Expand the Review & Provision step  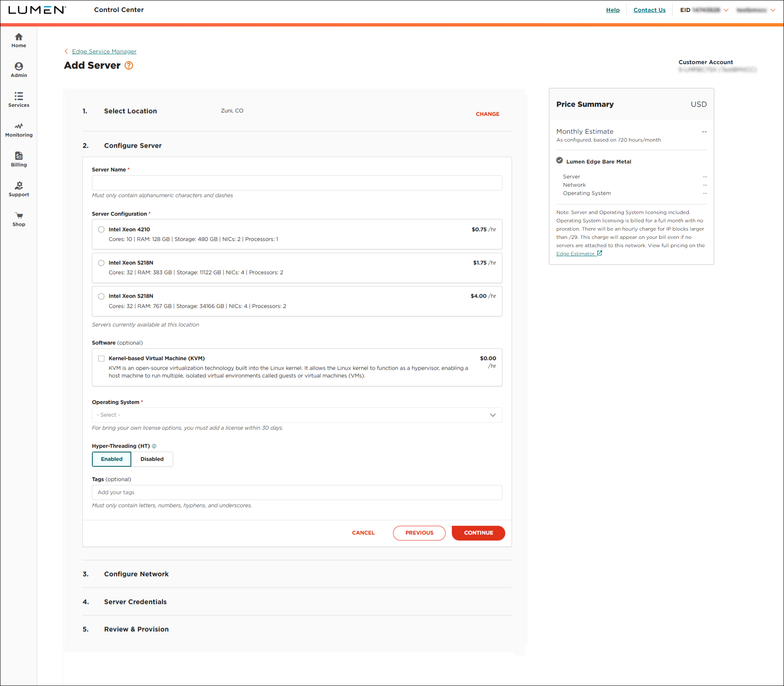pyautogui.click(x=136, y=629)
